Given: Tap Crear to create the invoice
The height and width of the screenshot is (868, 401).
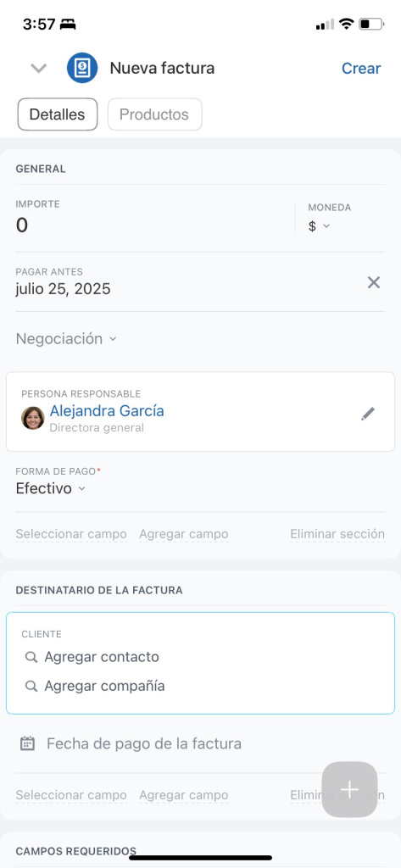Looking at the screenshot, I should 361,68.
